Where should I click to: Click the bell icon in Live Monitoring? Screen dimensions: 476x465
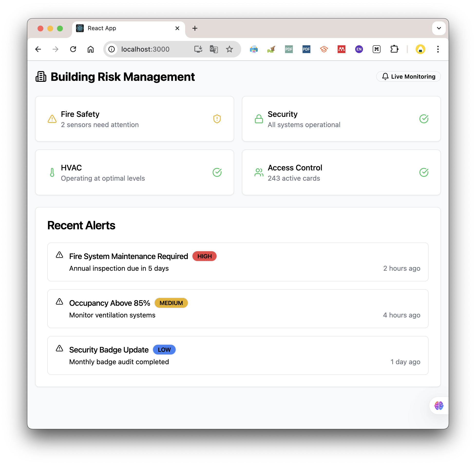click(385, 76)
